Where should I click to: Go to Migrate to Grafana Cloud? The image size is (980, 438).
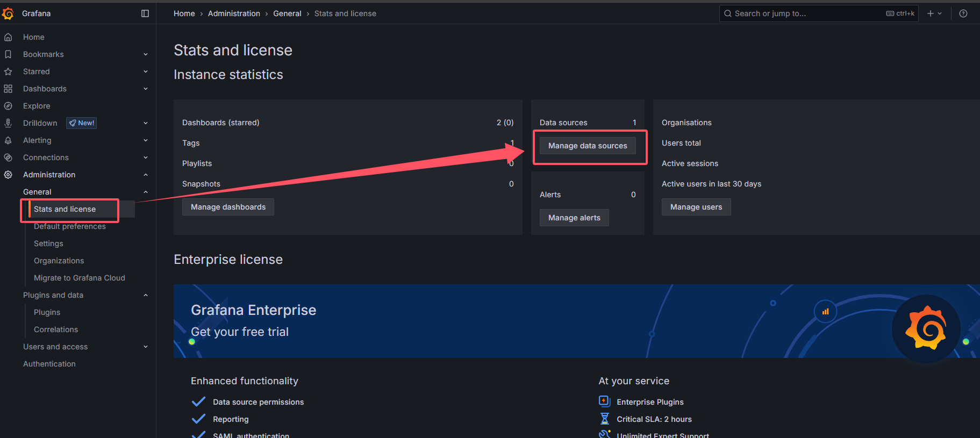tap(80, 278)
